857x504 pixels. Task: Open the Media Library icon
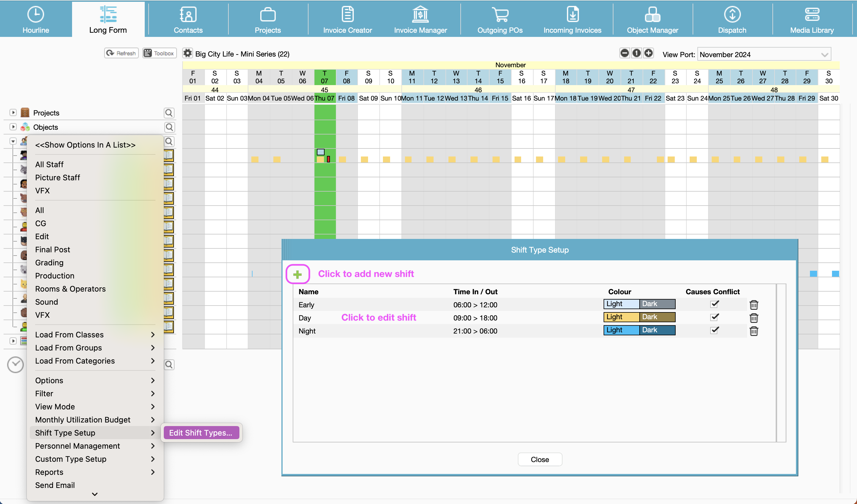coord(811,15)
